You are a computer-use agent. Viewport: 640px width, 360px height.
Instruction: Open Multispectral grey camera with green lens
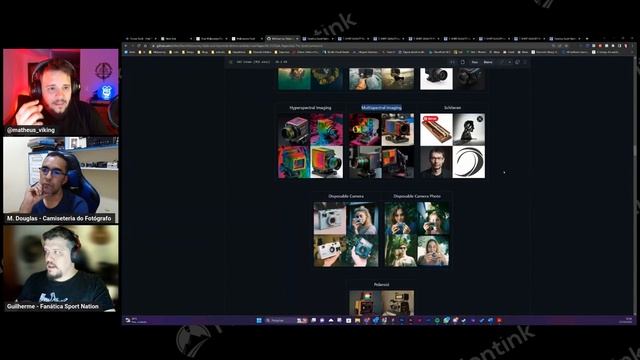pyautogui.click(x=365, y=162)
